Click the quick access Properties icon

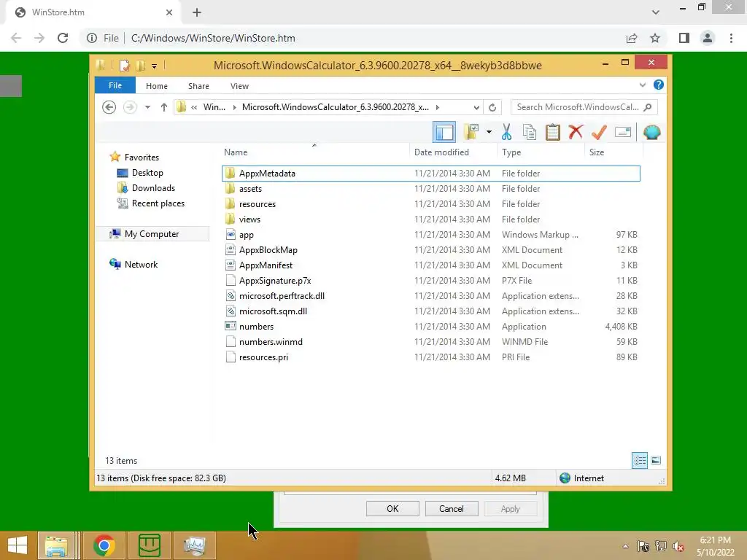click(124, 65)
